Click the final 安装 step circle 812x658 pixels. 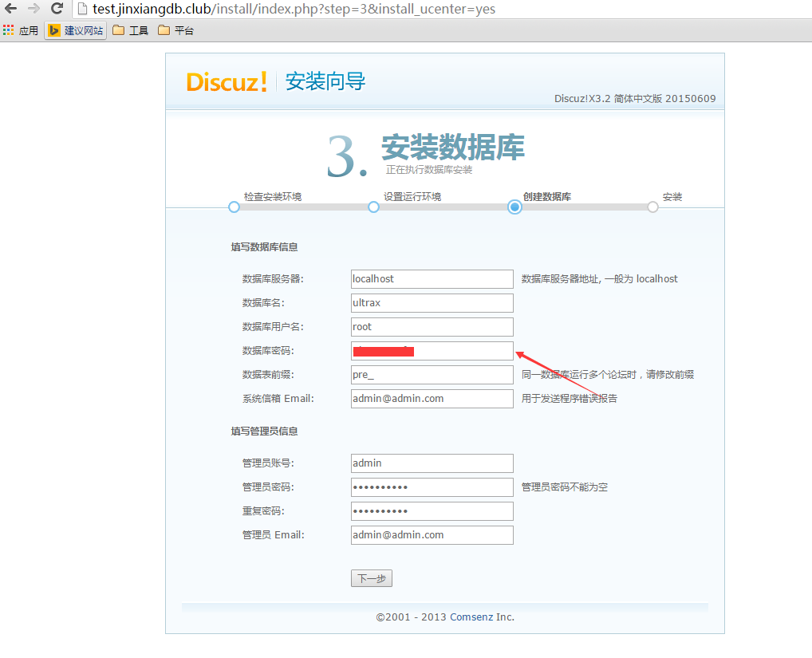652,207
